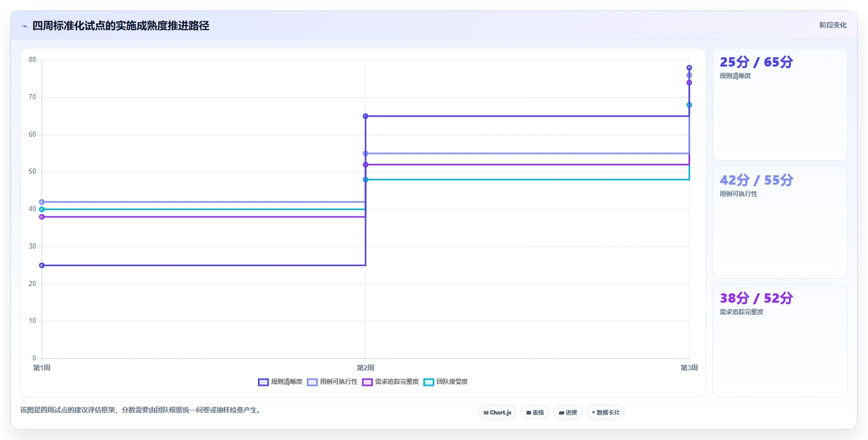The width and height of the screenshot is (868, 440).
Task: Toggle the 规则清晰度 legend series
Action: [x=280, y=382]
